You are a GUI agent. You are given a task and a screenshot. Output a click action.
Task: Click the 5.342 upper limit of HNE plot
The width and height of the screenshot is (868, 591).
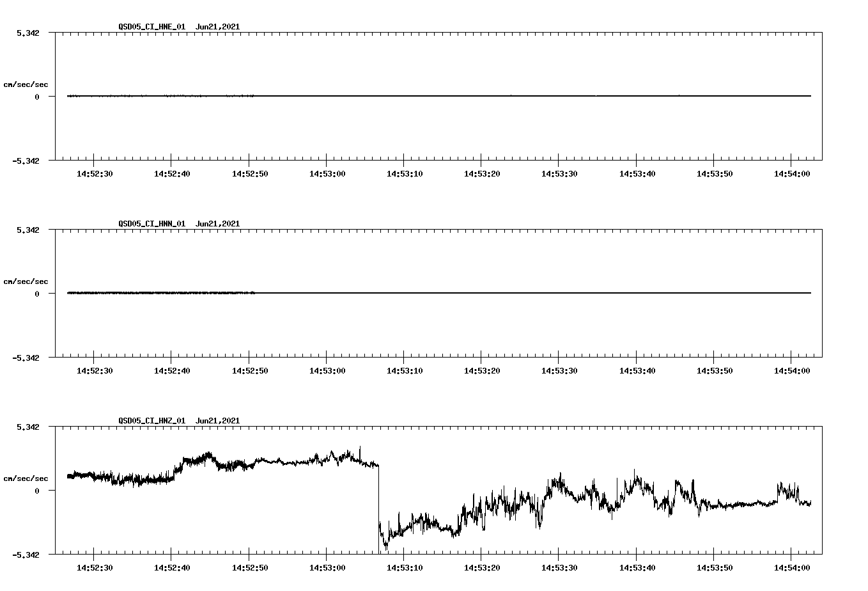28,33
